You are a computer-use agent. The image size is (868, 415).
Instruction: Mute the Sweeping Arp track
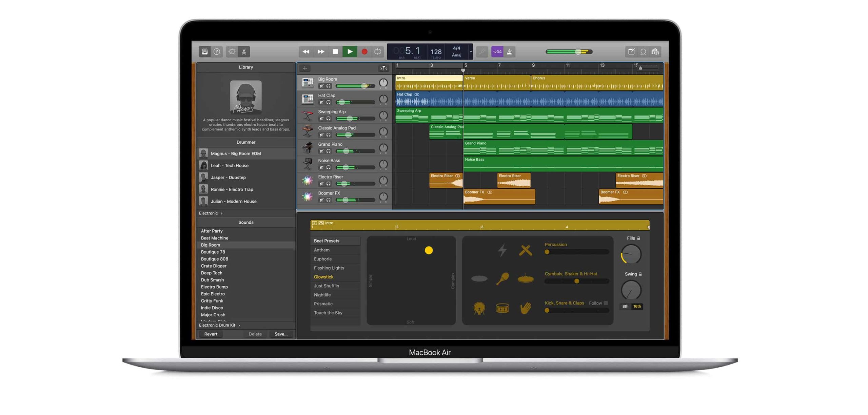point(321,118)
